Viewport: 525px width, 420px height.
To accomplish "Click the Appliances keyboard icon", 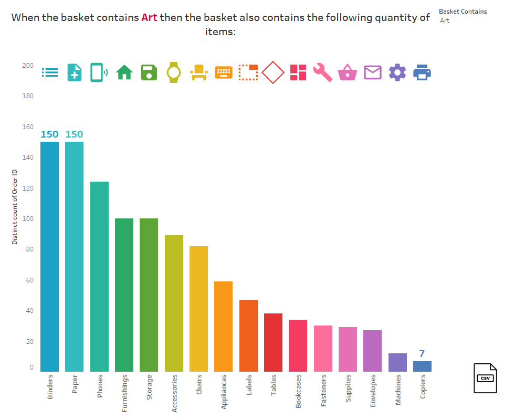I will [x=223, y=72].
